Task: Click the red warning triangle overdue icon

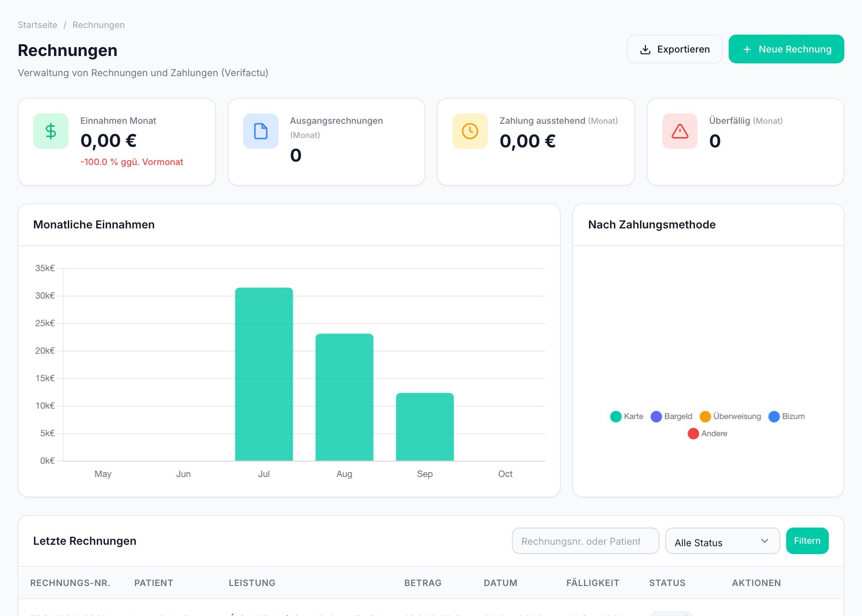Action: [680, 131]
